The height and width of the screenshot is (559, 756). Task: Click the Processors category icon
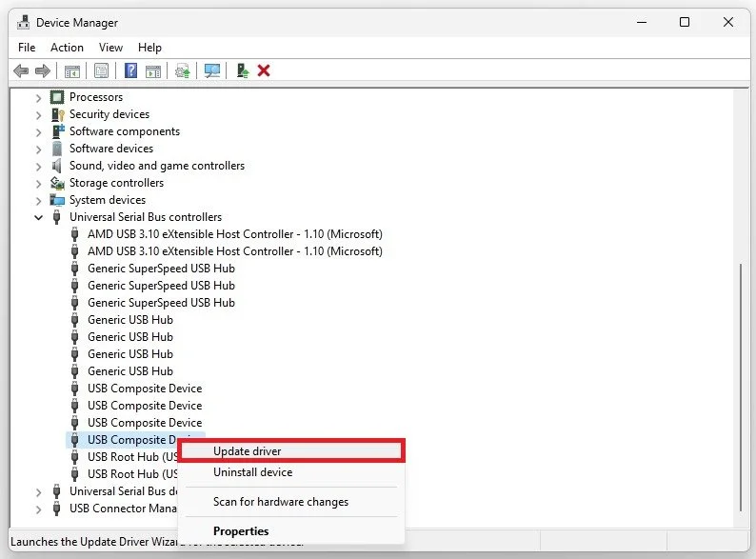point(57,97)
